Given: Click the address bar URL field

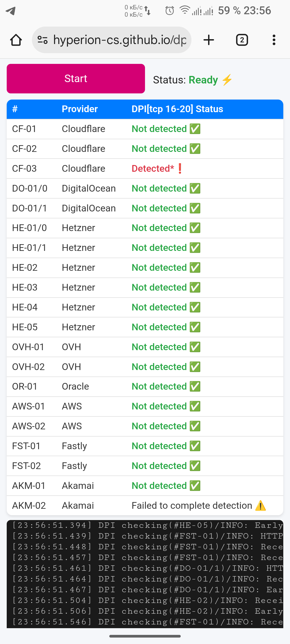Looking at the screenshot, I should coord(119,40).
